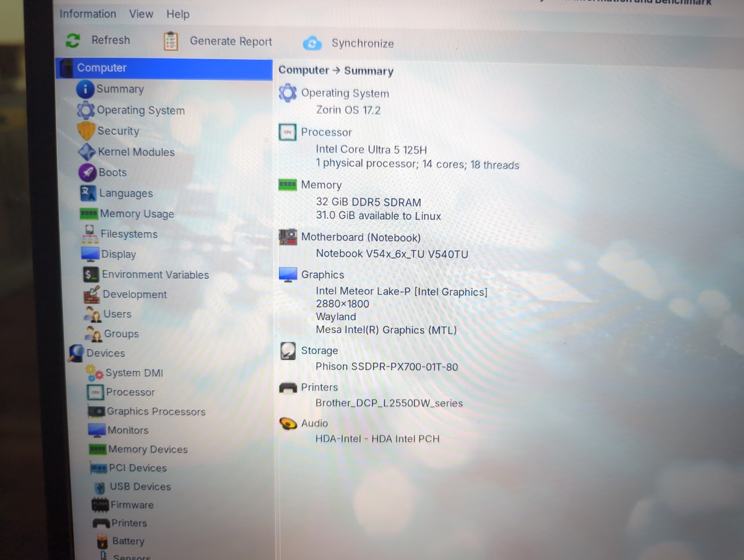
Task: Click the 'Computer → Summary' heading
Action: point(336,71)
